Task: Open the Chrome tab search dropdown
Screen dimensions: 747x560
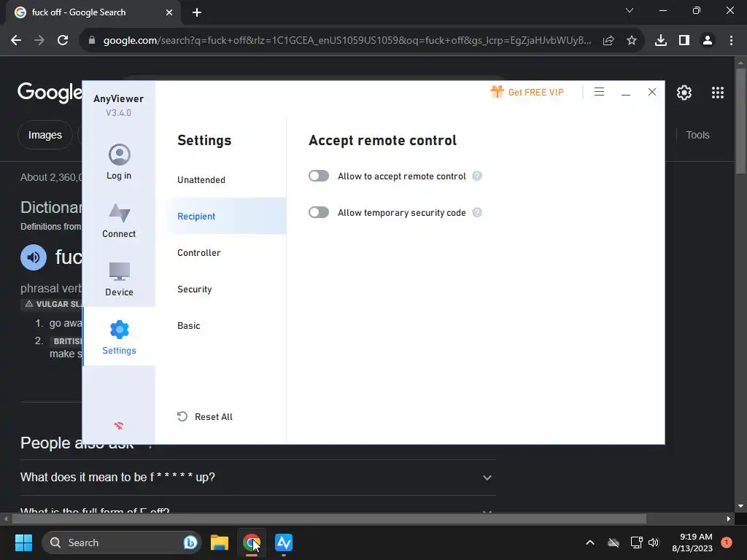Action: point(630,10)
